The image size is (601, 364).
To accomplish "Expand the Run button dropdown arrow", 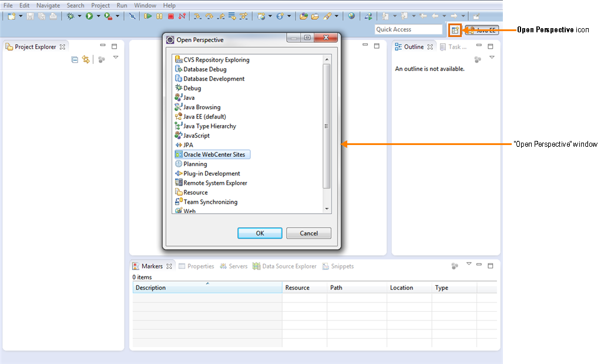I will (x=99, y=16).
